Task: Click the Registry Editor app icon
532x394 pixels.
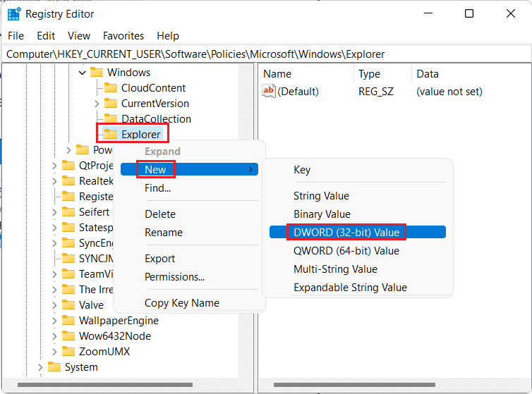Action: [14, 14]
